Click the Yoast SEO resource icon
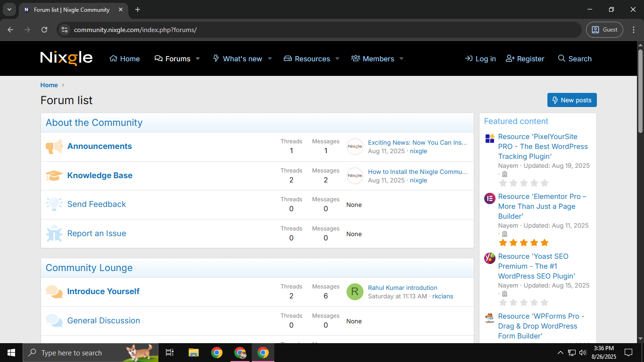644x362 pixels. [490, 258]
